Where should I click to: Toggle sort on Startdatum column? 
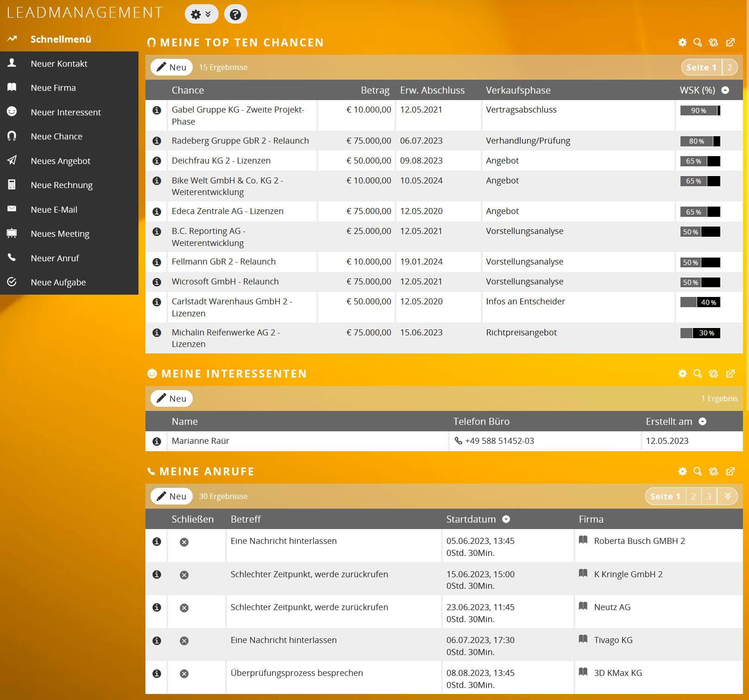506,519
